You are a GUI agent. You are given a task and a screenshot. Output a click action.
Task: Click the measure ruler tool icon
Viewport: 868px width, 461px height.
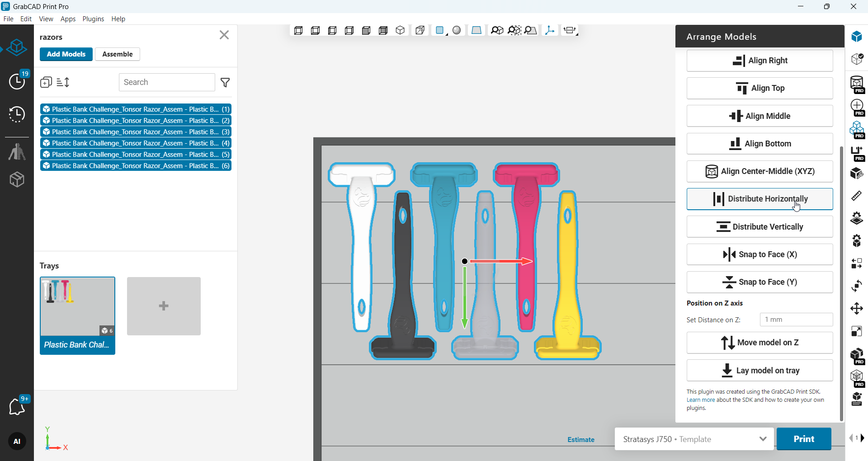[x=856, y=196]
